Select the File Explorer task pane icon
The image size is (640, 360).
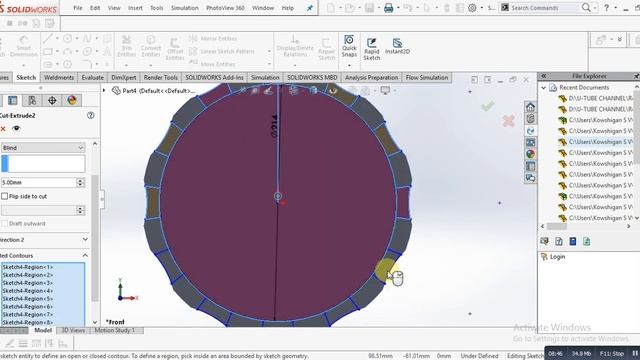(x=530, y=131)
